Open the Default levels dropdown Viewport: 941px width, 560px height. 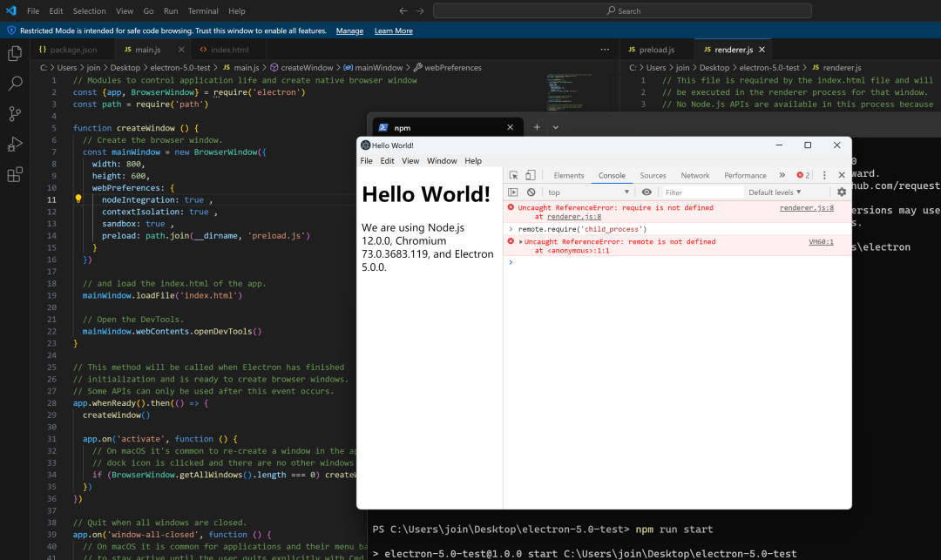(775, 192)
